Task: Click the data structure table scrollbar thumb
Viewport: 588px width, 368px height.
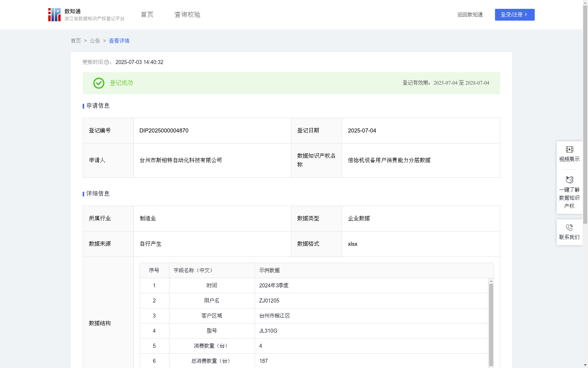Action: pos(491,325)
